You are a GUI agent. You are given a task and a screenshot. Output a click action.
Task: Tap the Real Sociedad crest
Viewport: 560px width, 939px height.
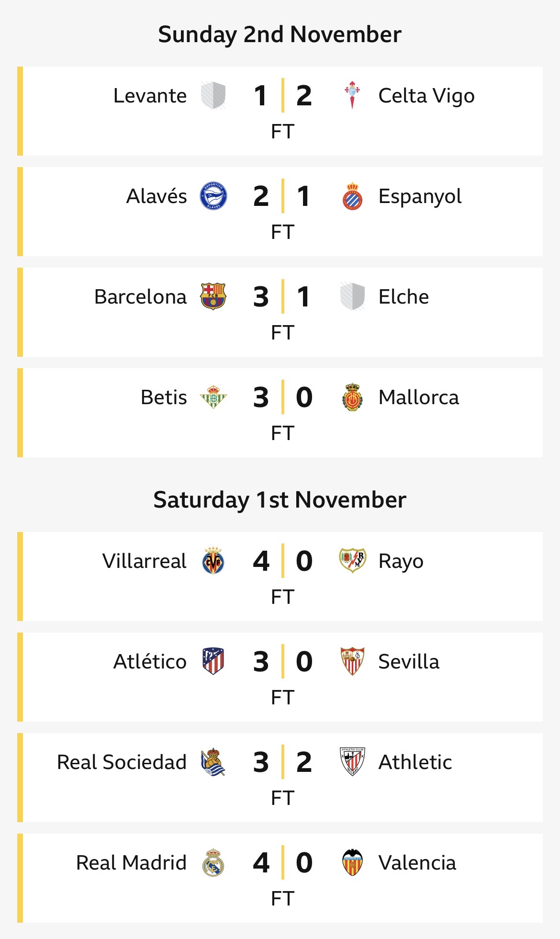[x=213, y=762]
